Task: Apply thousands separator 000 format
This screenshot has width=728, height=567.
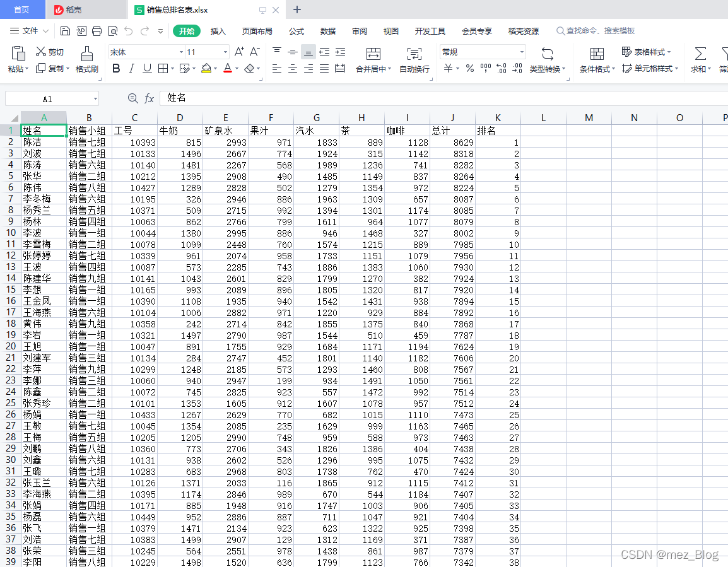Action: coord(486,69)
